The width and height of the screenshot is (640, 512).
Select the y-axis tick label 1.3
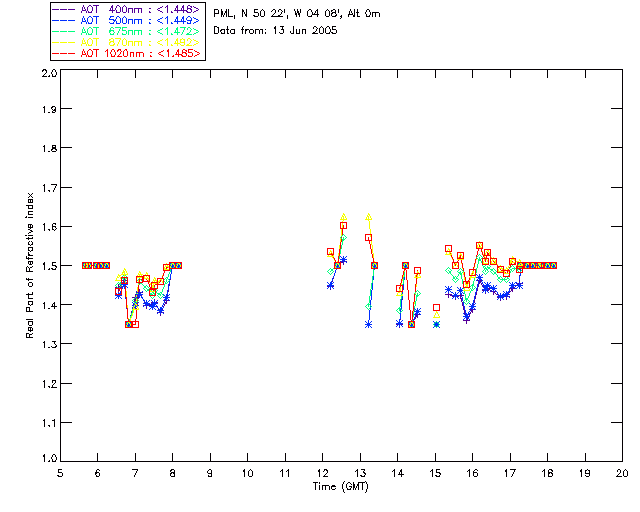[x=49, y=344]
